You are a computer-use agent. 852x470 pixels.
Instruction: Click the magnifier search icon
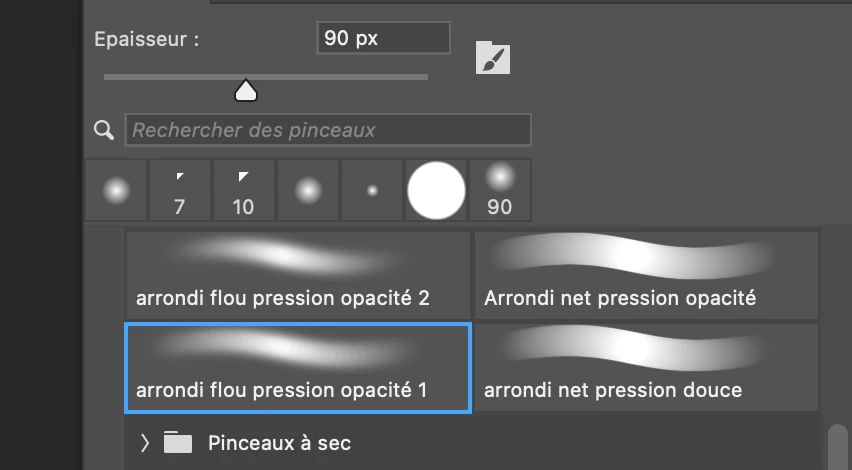click(x=104, y=130)
